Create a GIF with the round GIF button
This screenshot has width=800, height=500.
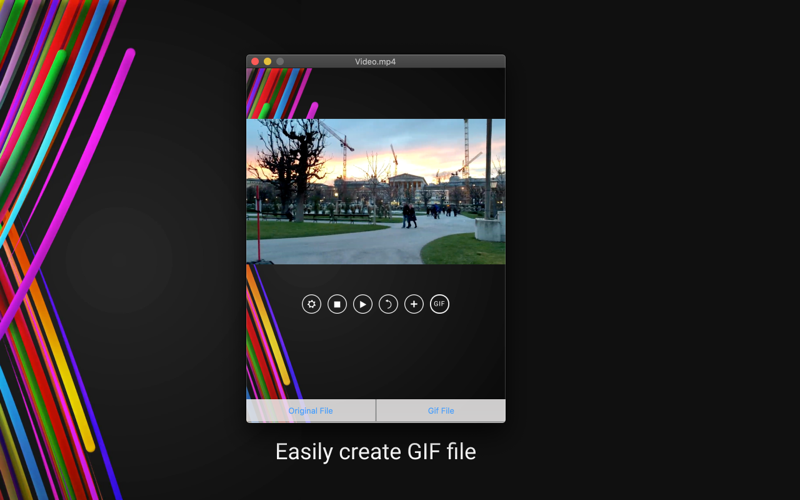click(439, 304)
